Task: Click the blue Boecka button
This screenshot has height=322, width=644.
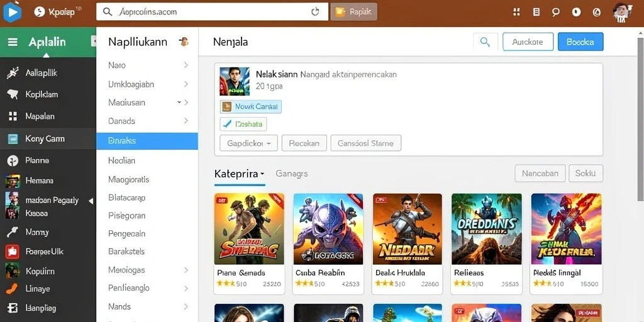Action: point(580,42)
